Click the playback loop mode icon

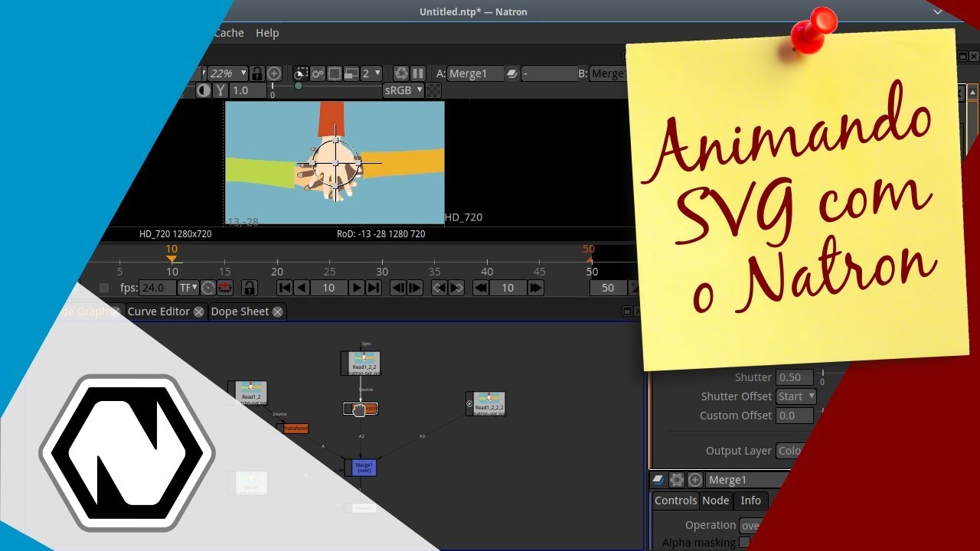coord(225,288)
